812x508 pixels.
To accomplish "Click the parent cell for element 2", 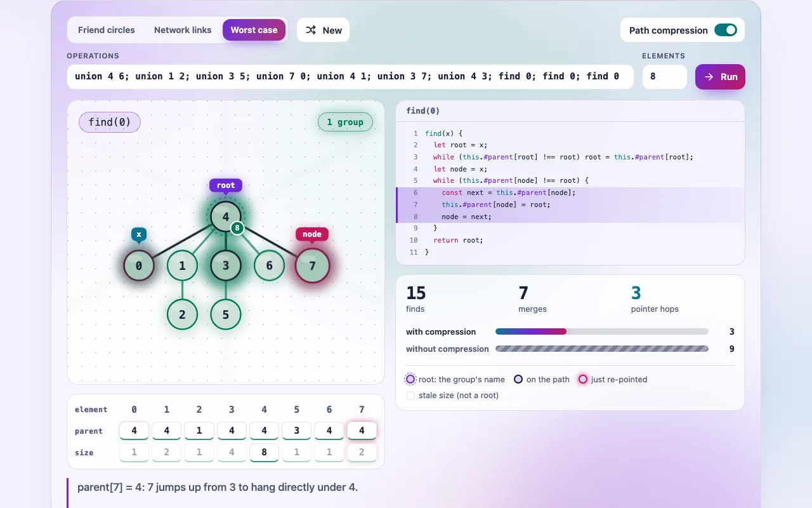I will click(x=199, y=431).
